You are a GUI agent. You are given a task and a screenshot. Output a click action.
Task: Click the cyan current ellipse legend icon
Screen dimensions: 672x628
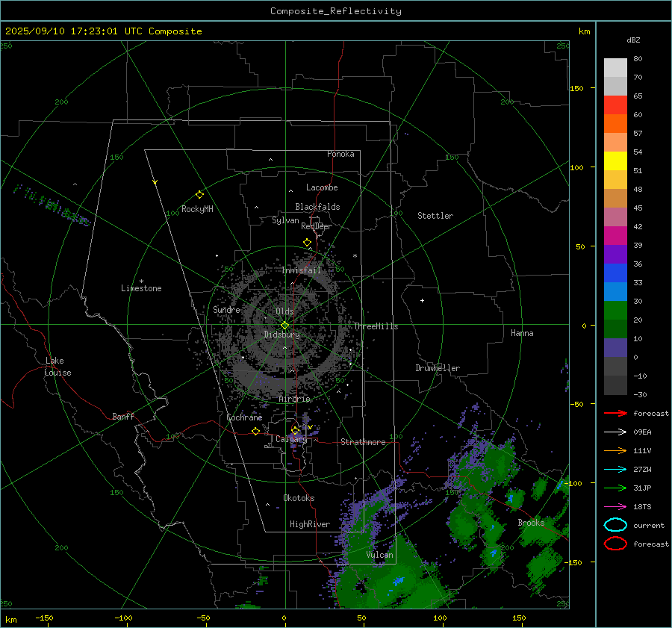[x=615, y=525]
